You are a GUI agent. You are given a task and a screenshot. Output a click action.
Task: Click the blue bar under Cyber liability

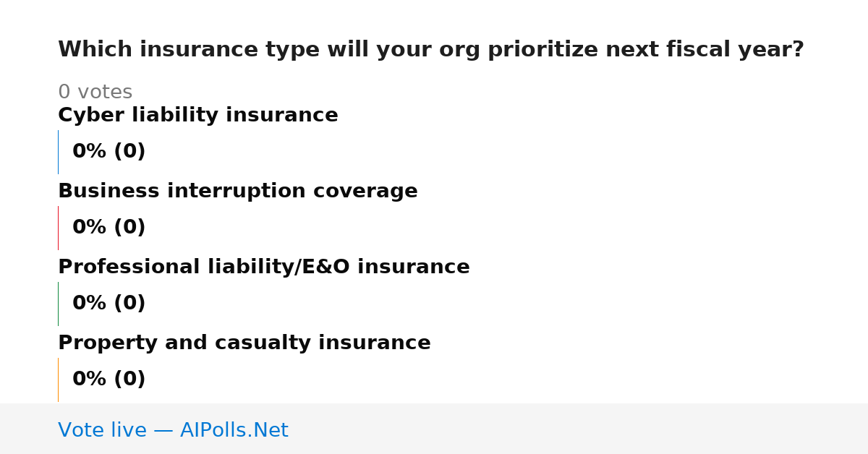[58, 152]
